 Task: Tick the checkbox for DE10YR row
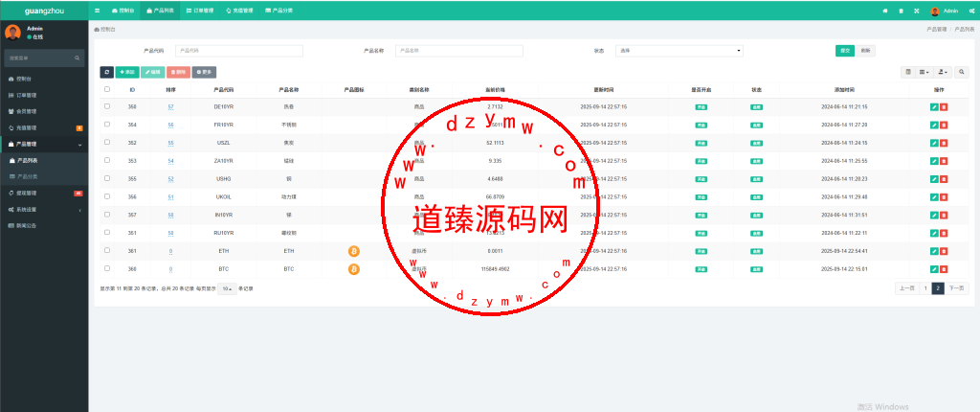click(107, 106)
